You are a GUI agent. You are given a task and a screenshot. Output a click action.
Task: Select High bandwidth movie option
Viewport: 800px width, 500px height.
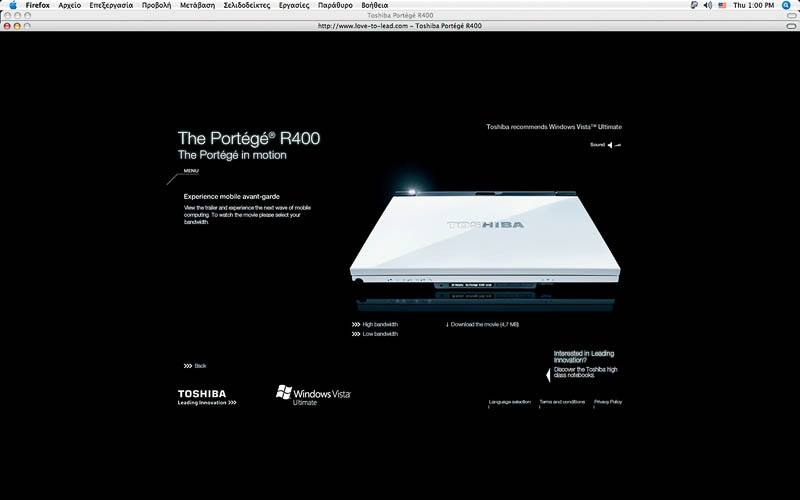tap(375, 324)
